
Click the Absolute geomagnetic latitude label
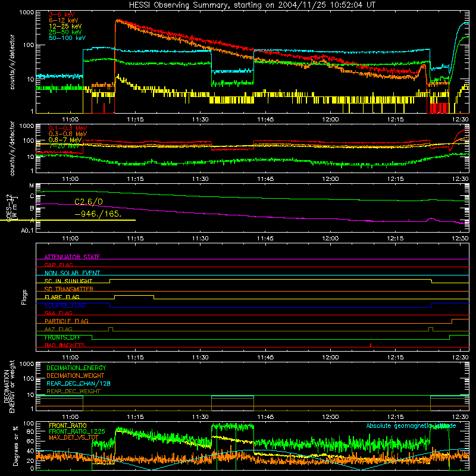pyautogui.click(x=411, y=425)
